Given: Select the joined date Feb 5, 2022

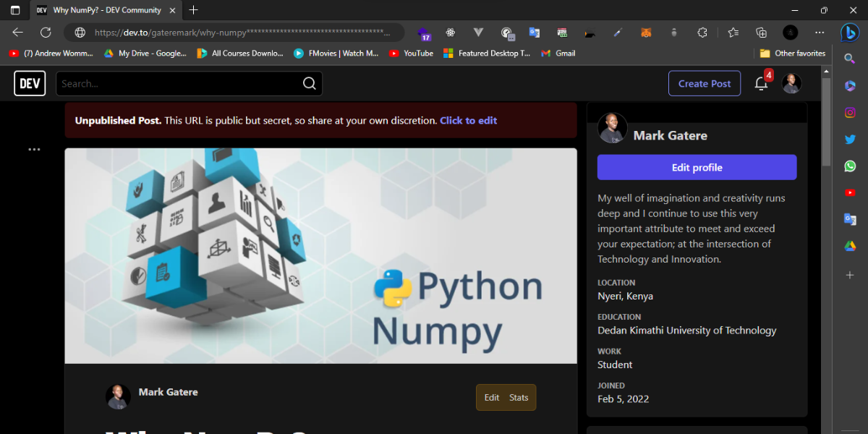Looking at the screenshot, I should point(623,399).
